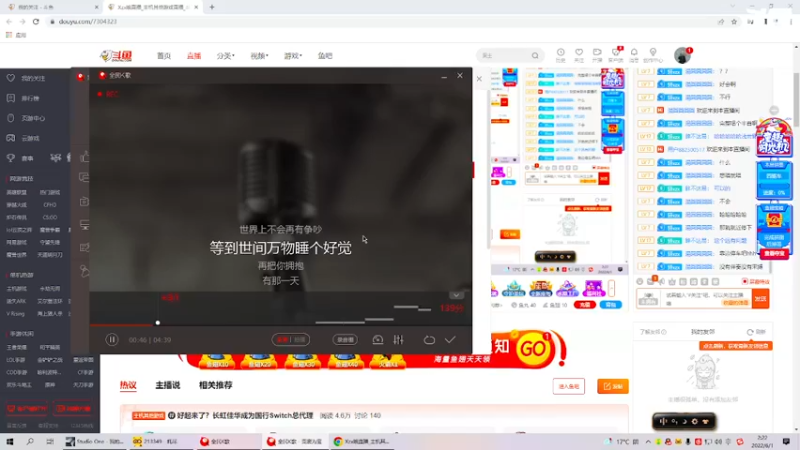Screen dimensions: 800x450
Task: Expand the 视频 dropdown menu
Action: [x=259, y=56]
